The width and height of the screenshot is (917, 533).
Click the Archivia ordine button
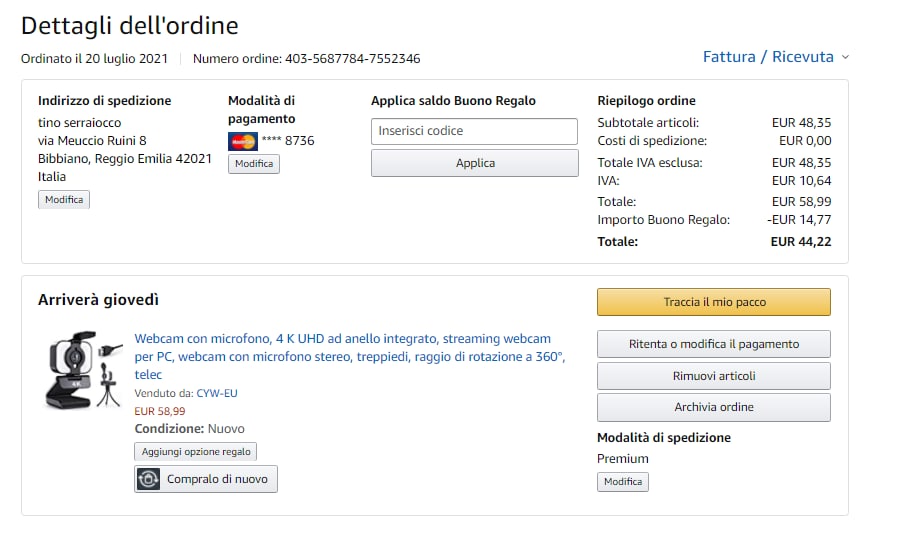click(713, 407)
